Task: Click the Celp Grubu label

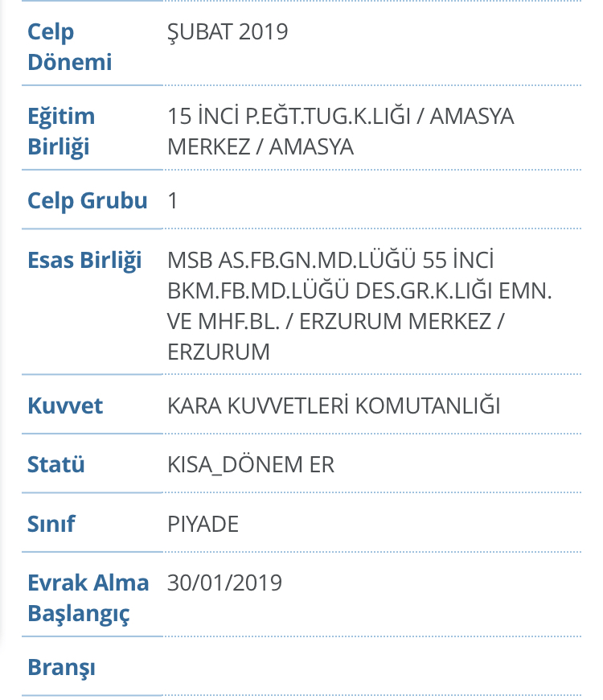Action: pos(88,200)
